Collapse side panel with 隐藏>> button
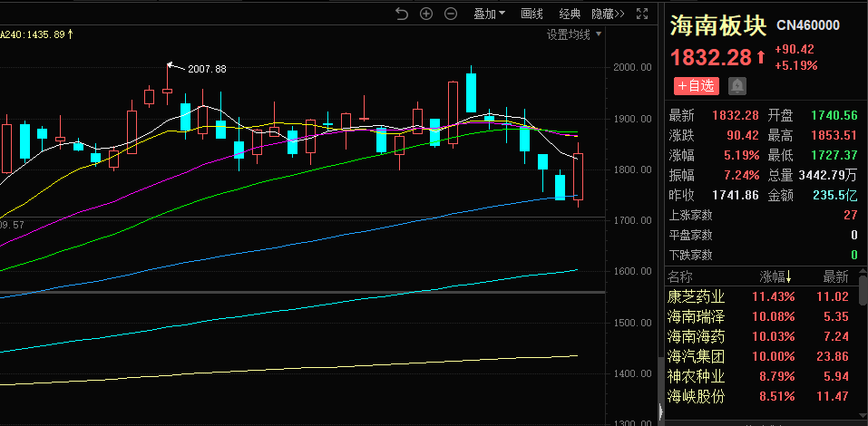Viewport: 868px width, 426px height. 608,14
